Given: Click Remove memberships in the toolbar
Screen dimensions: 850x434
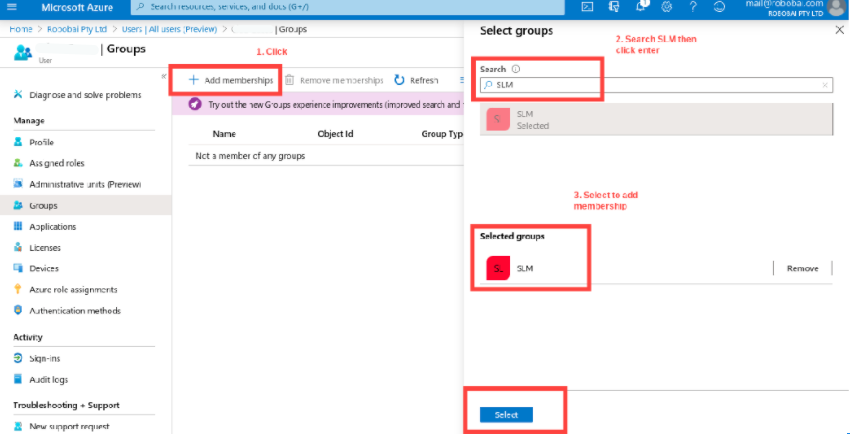Looking at the screenshot, I should (x=334, y=80).
